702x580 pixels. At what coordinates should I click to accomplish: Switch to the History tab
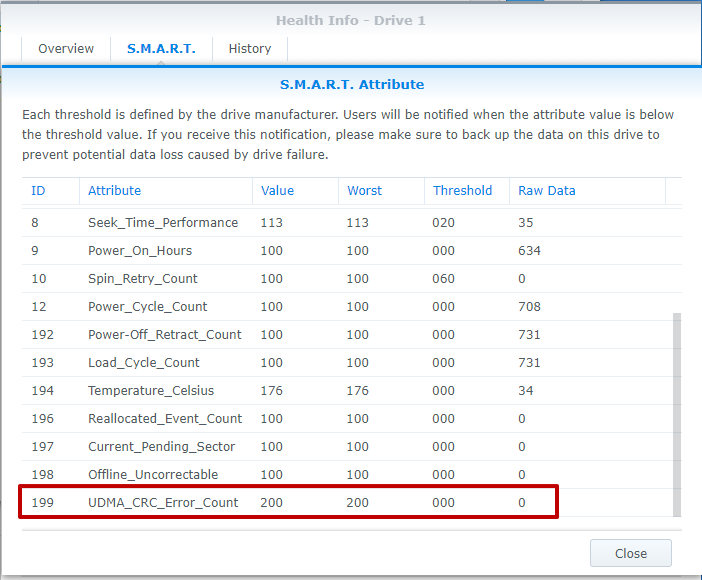point(249,49)
